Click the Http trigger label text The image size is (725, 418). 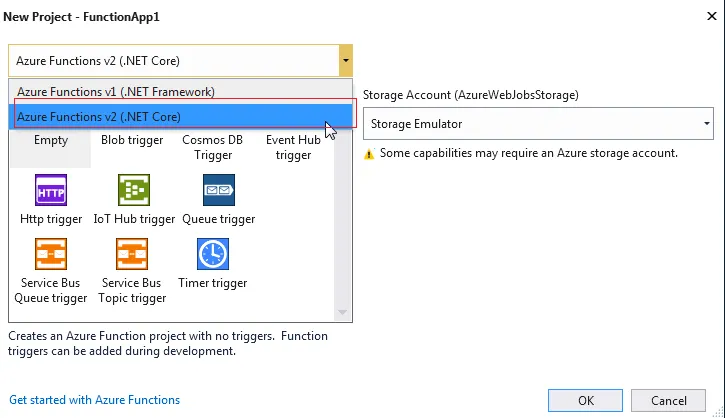click(51, 219)
